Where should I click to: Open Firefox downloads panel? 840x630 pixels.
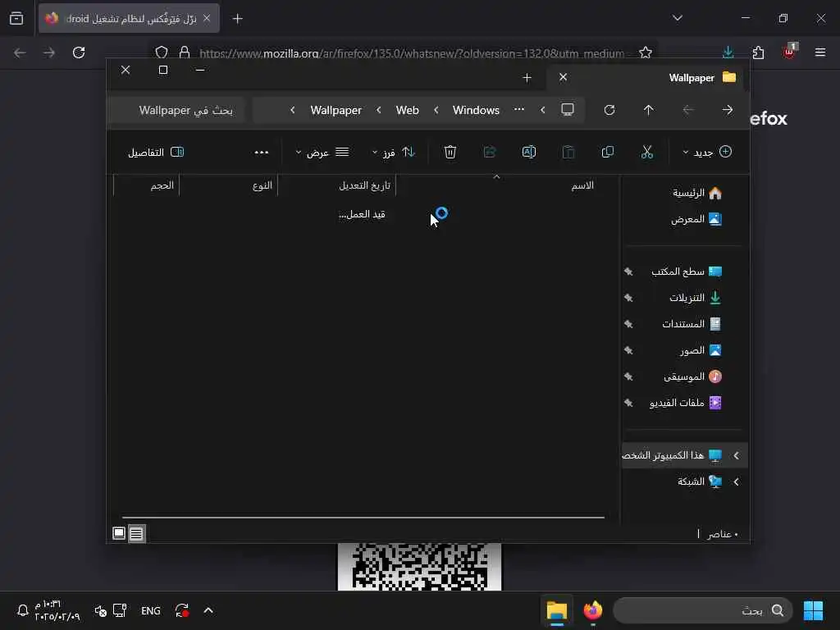pos(728,52)
